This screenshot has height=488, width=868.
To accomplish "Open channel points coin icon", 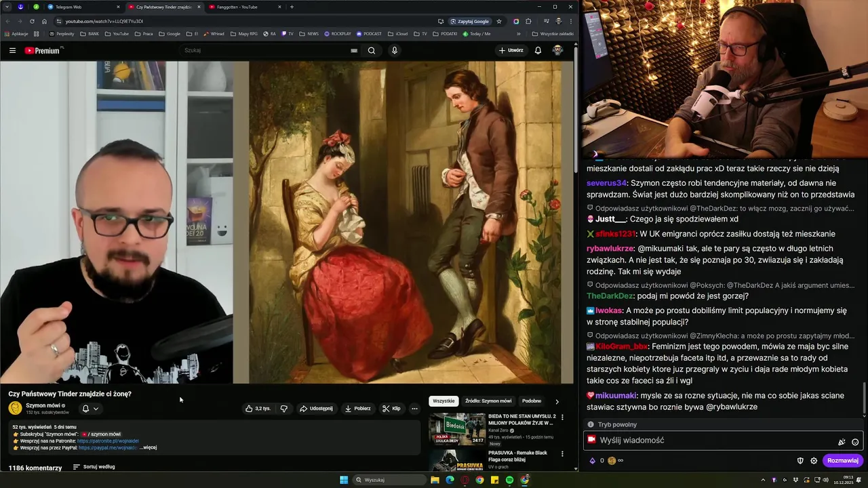I will click(x=612, y=461).
